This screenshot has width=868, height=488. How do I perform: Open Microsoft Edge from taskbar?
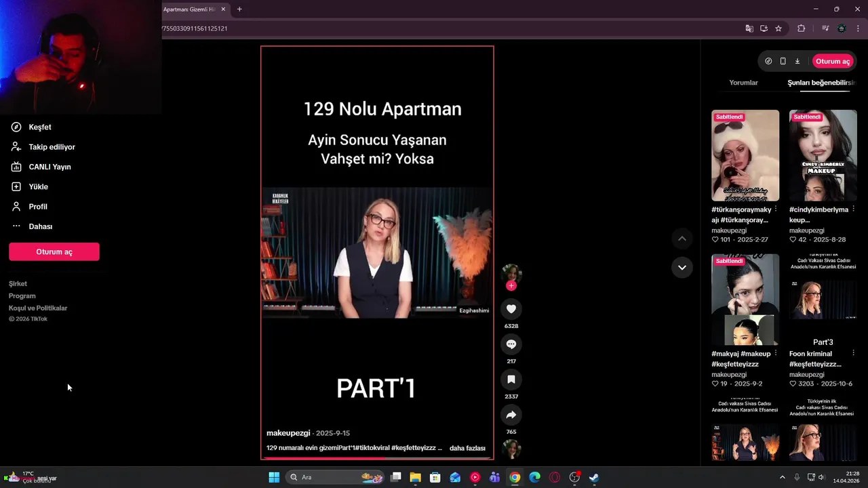tap(534, 477)
